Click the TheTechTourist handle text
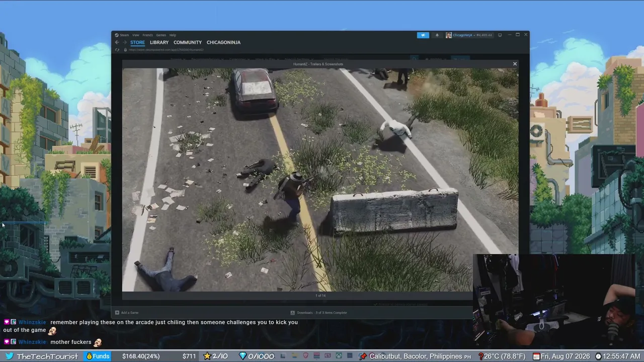This screenshot has height=362, width=644. click(x=47, y=356)
